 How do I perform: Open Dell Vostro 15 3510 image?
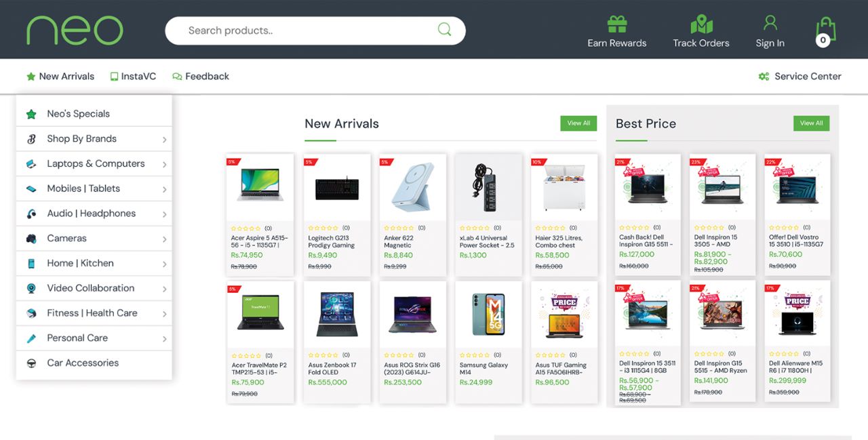(x=797, y=188)
